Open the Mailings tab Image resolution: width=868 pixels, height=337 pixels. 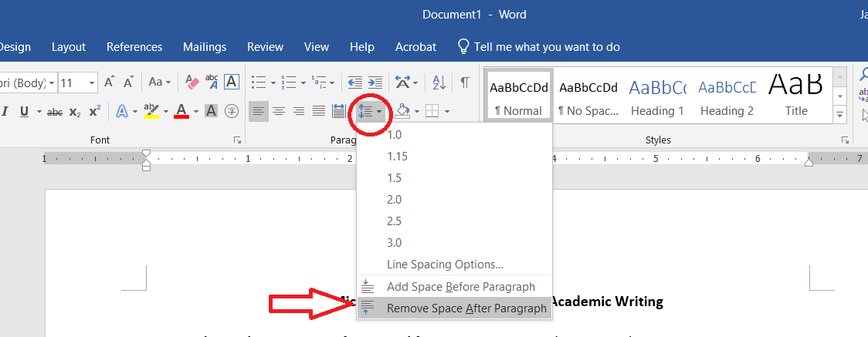coord(205,47)
